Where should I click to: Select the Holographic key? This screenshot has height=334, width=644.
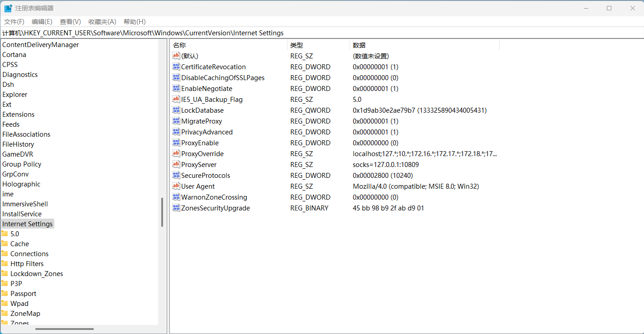pos(21,184)
